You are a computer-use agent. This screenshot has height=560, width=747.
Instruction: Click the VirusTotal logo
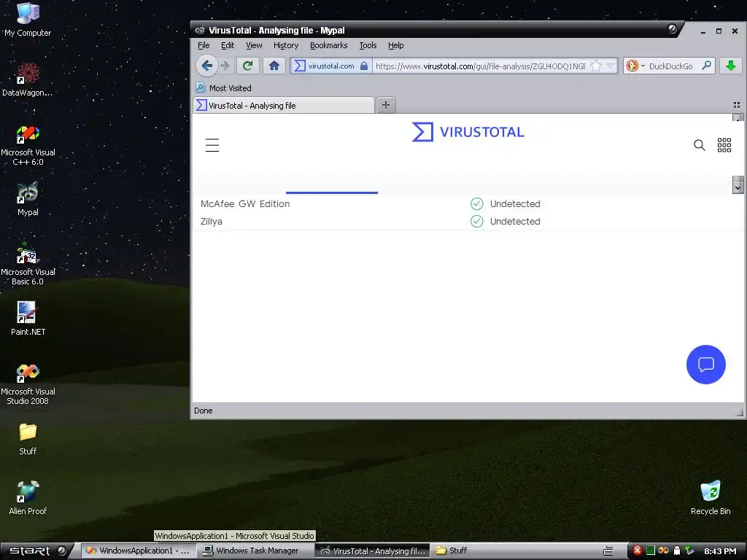pos(468,132)
